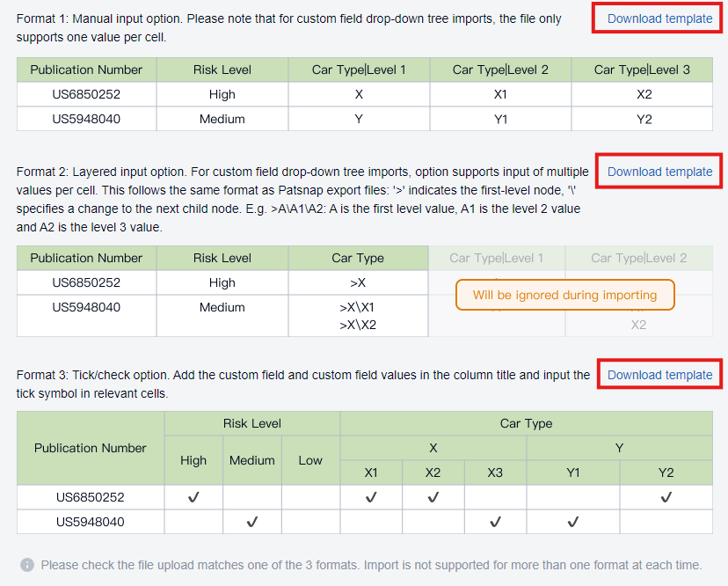The height and width of the screenshot is (586, 728).
Task: Download the Format 1 manual input template
Action: click(x=659, y=18)
